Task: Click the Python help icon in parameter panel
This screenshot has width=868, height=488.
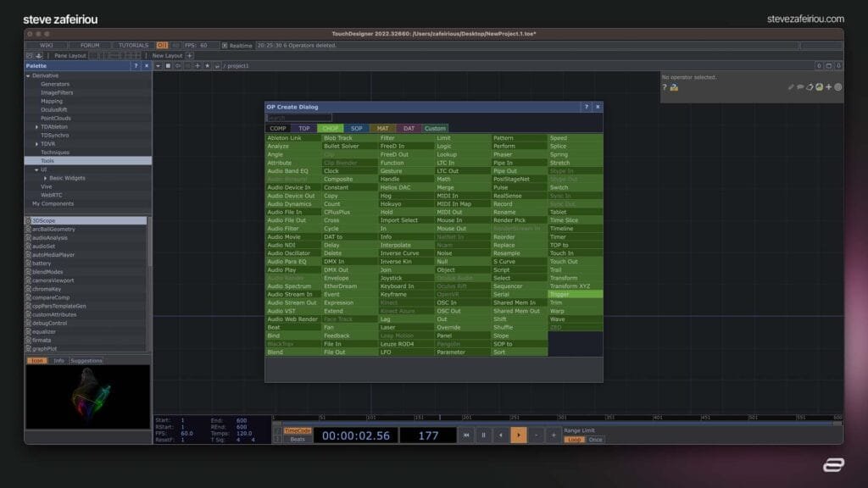Action: click(674, 87)
